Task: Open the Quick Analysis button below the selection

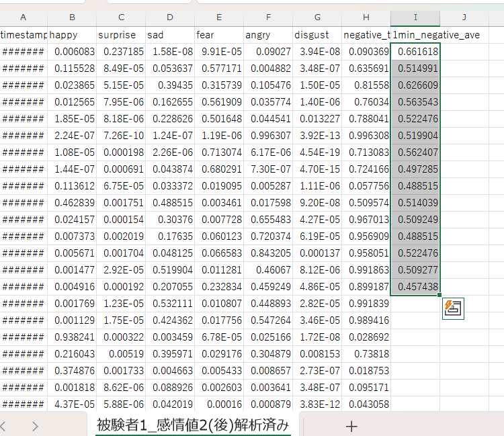Action: coord(453,308)
